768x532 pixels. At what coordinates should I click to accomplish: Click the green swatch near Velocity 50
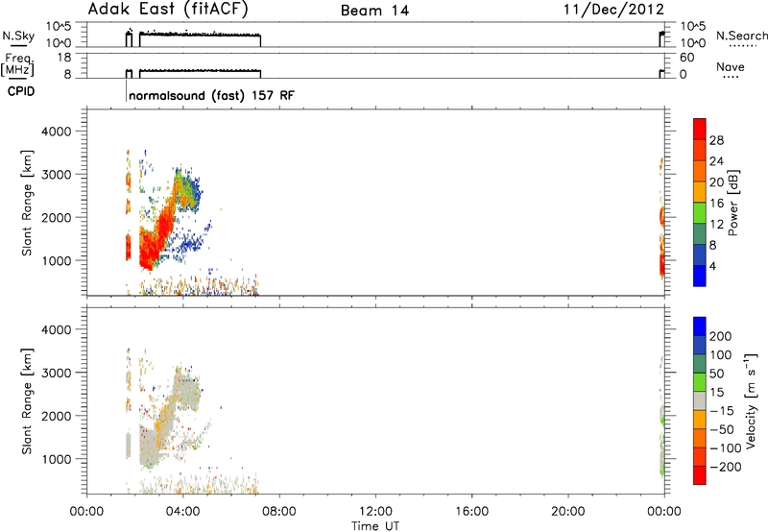click(x=700, y=382)
